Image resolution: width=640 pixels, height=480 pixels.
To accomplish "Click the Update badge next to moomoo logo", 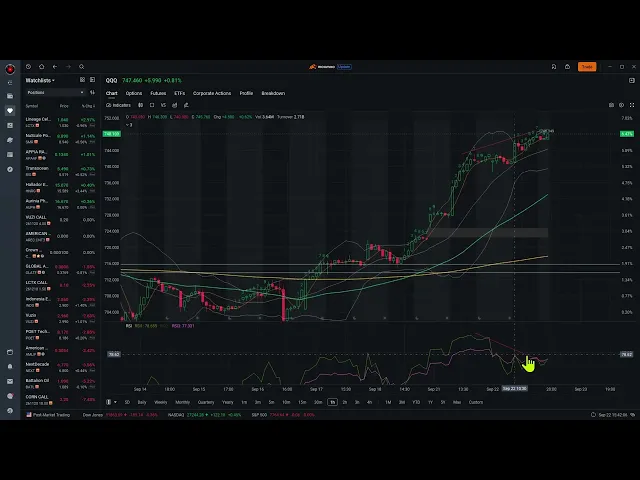I will coord(344,67).
